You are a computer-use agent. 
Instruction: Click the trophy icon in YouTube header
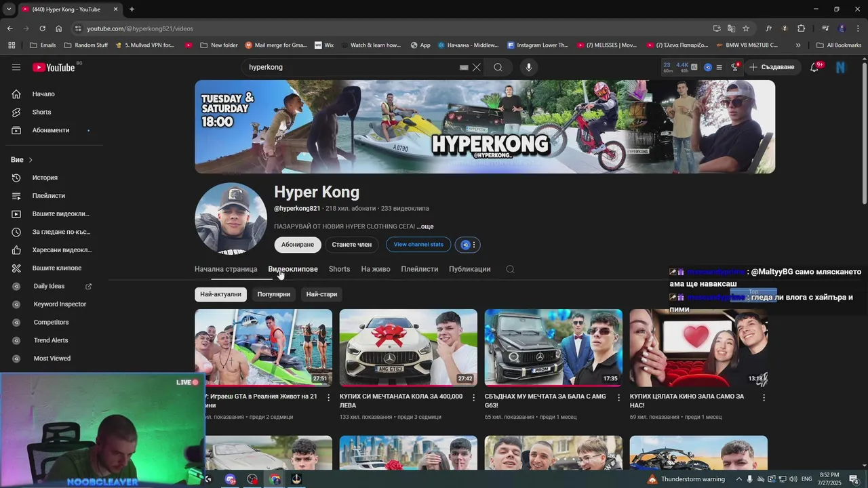735,67
